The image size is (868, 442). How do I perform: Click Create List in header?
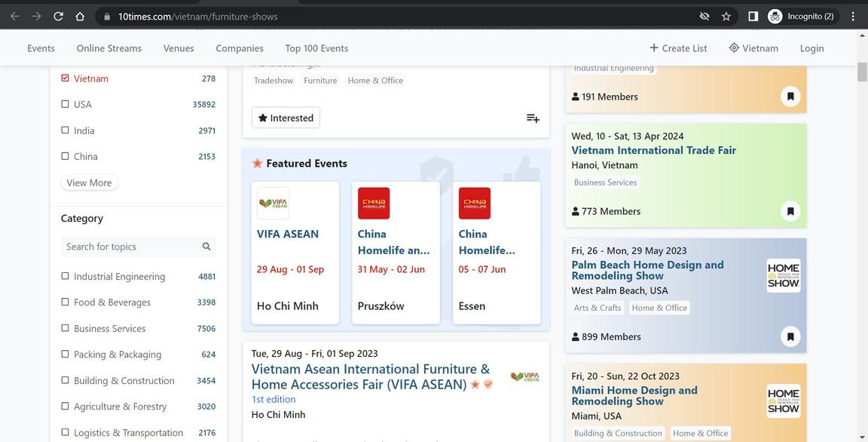678,48
